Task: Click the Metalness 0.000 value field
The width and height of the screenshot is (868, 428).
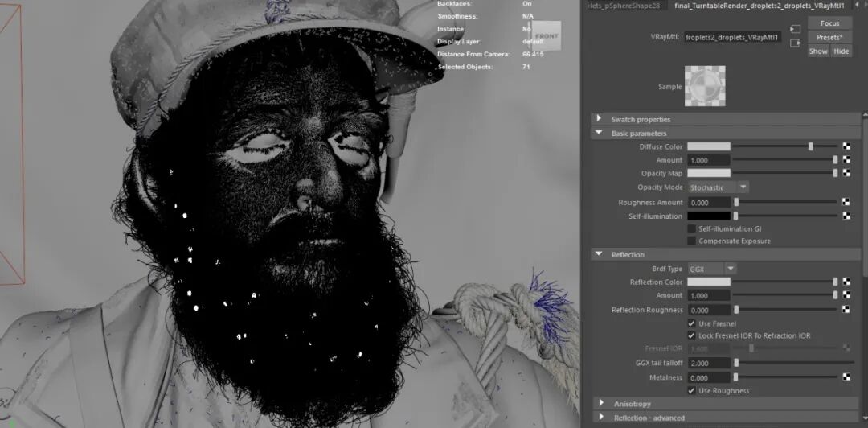Action: pos(709,377)
